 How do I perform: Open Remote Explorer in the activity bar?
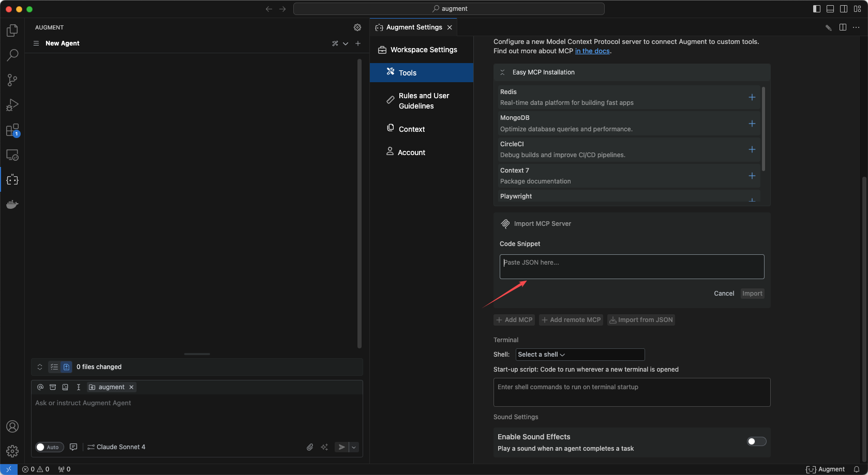click(x=12, y=155)
